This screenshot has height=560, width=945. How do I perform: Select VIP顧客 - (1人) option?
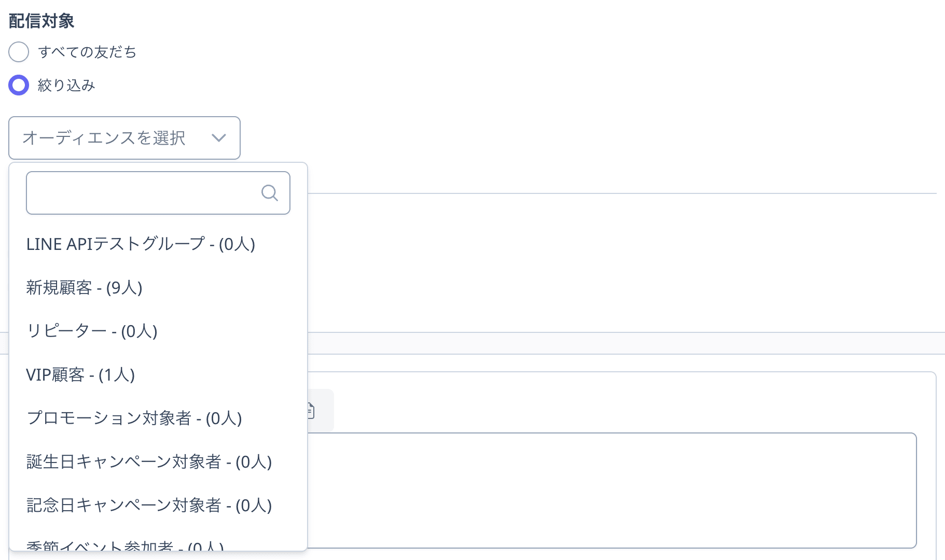[158, 374]
